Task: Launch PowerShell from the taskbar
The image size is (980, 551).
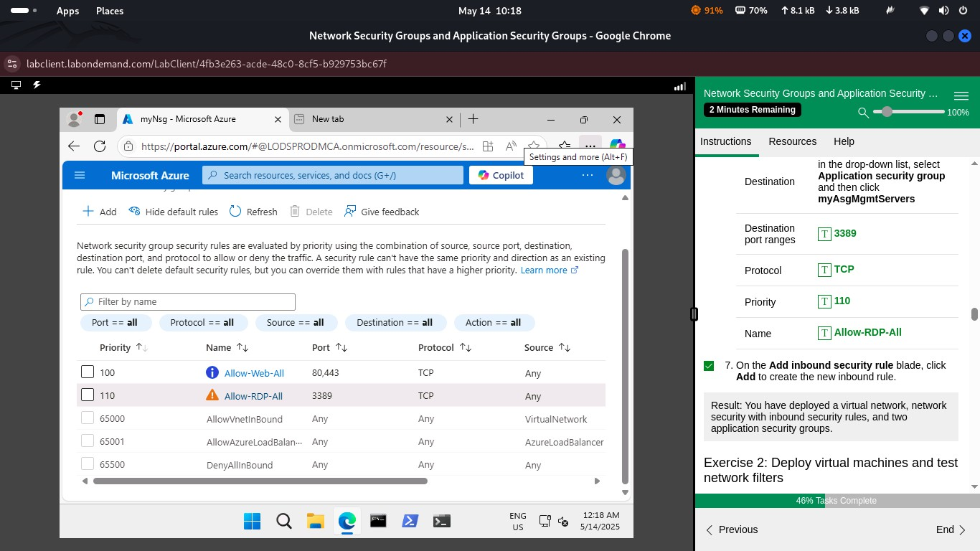Action: [x=410, y=521]
